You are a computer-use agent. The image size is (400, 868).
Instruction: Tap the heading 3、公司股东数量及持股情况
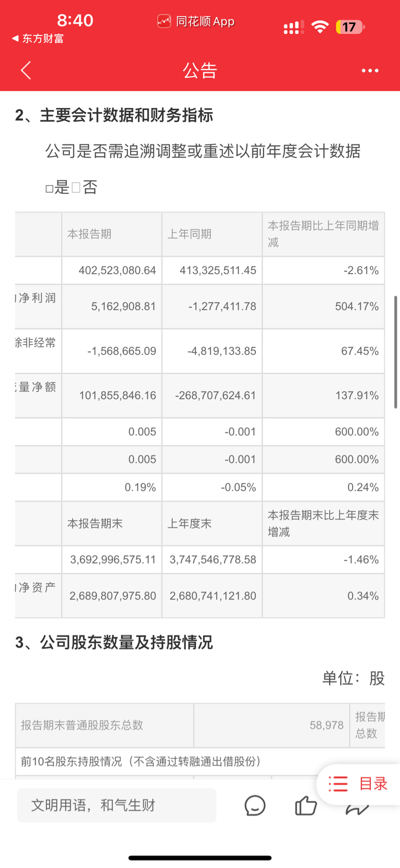114,642
